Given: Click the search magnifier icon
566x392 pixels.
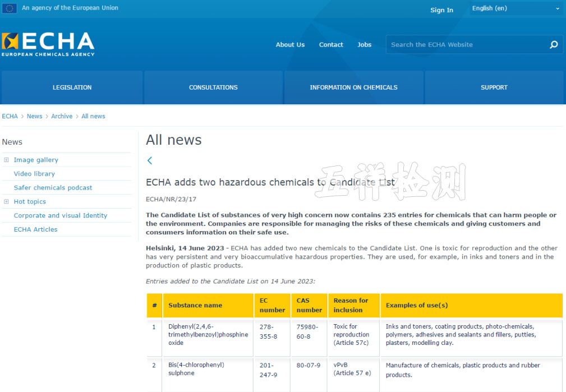Looking at the screenshot, I should point(554,45).
